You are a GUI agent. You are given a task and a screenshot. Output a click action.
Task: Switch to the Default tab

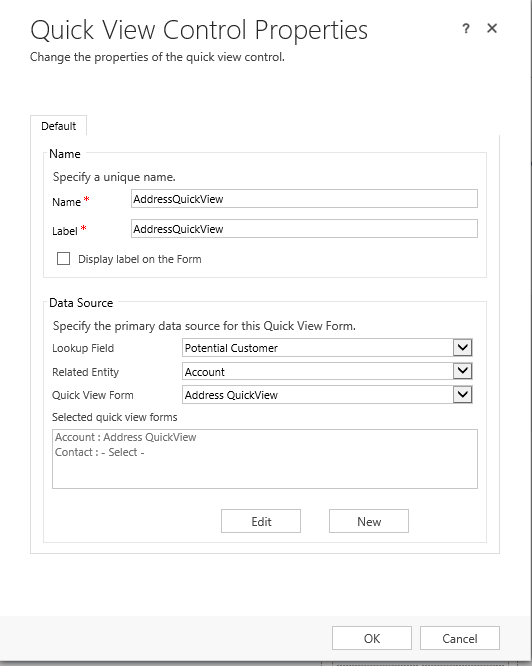pos(59,126)
